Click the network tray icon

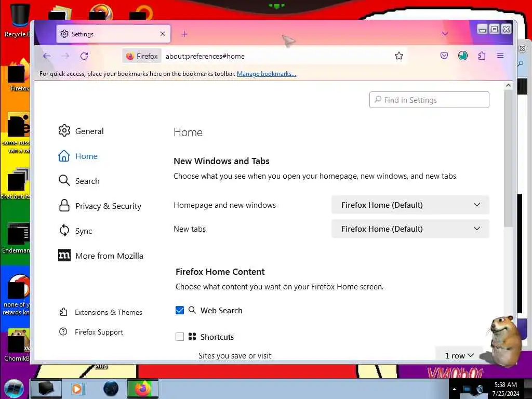[x=467, y=389]
